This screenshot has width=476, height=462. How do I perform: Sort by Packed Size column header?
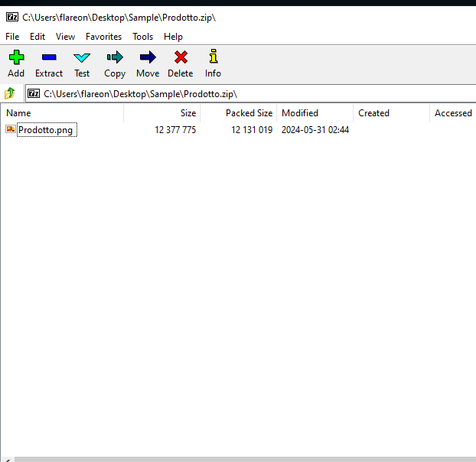248,113
